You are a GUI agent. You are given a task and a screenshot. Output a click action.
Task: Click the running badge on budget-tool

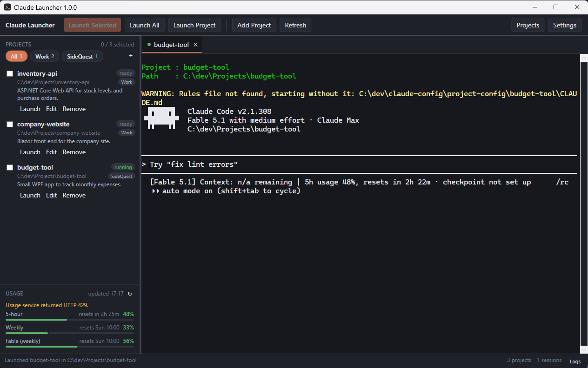[x=123, y=167]
